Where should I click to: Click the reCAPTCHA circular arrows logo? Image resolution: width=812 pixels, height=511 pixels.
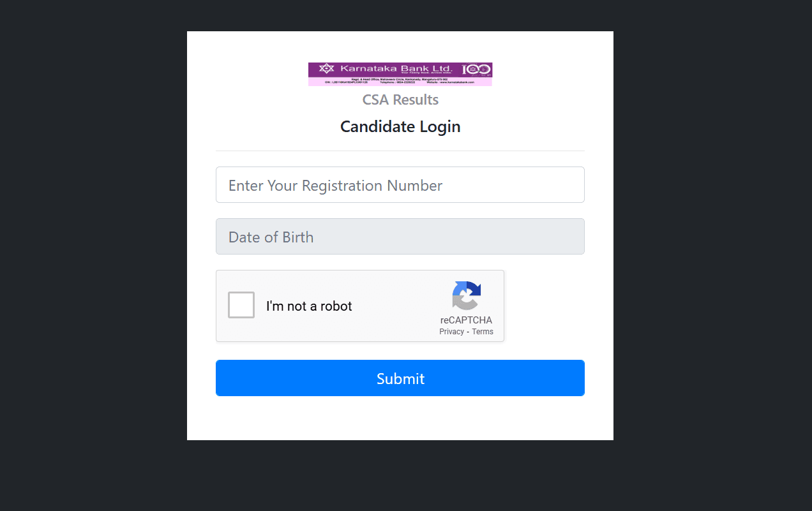tap(466, 295)
